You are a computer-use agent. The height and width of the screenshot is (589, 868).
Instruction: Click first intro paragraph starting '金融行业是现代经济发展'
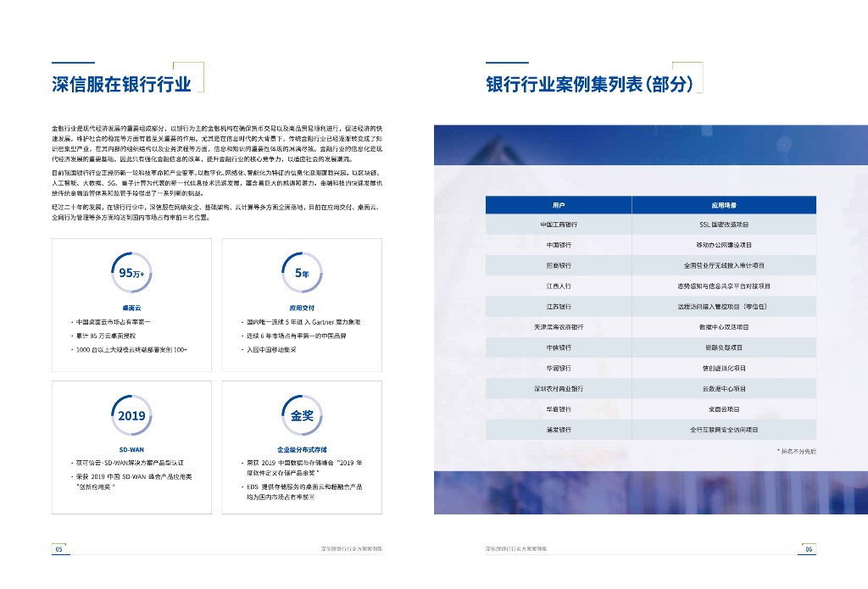(x=217, y=143)
